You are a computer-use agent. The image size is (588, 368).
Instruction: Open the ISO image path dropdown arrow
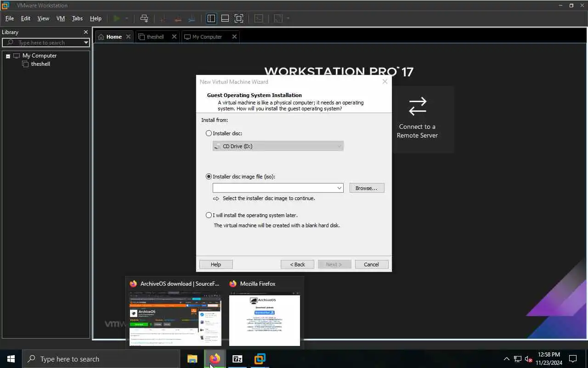[x=339, y=188]
